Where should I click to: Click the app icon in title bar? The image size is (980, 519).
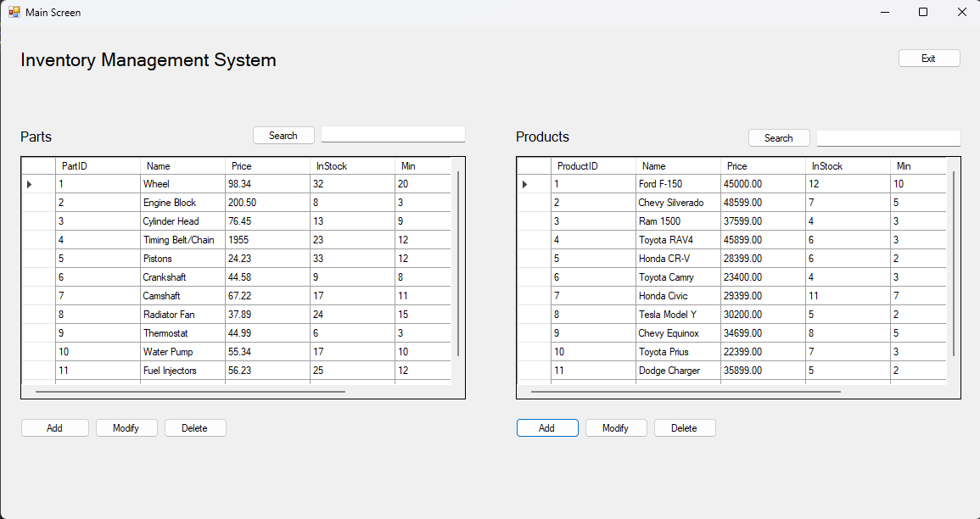14,12
